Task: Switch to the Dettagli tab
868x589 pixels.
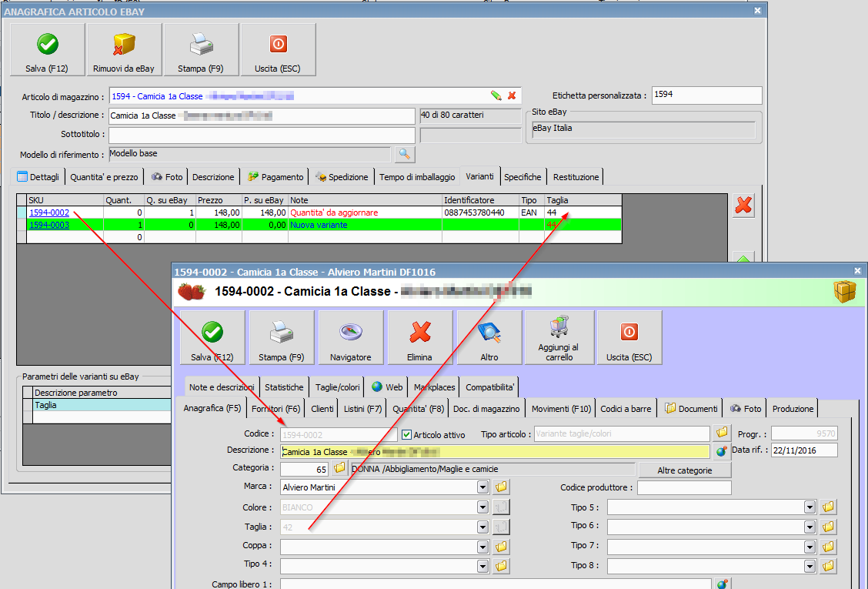Action: (x=38, y=177)
